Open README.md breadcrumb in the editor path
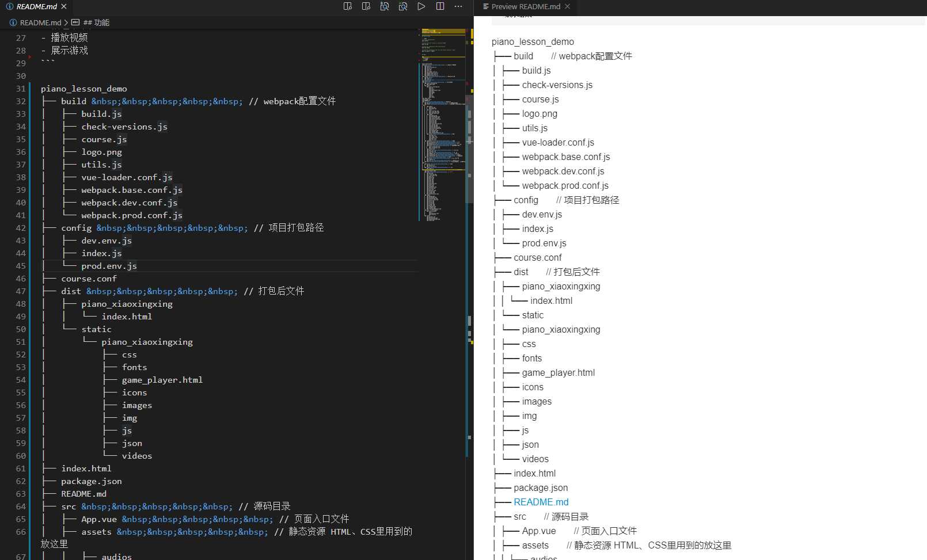Screen dimensions: 927x560 pos(40,22)
